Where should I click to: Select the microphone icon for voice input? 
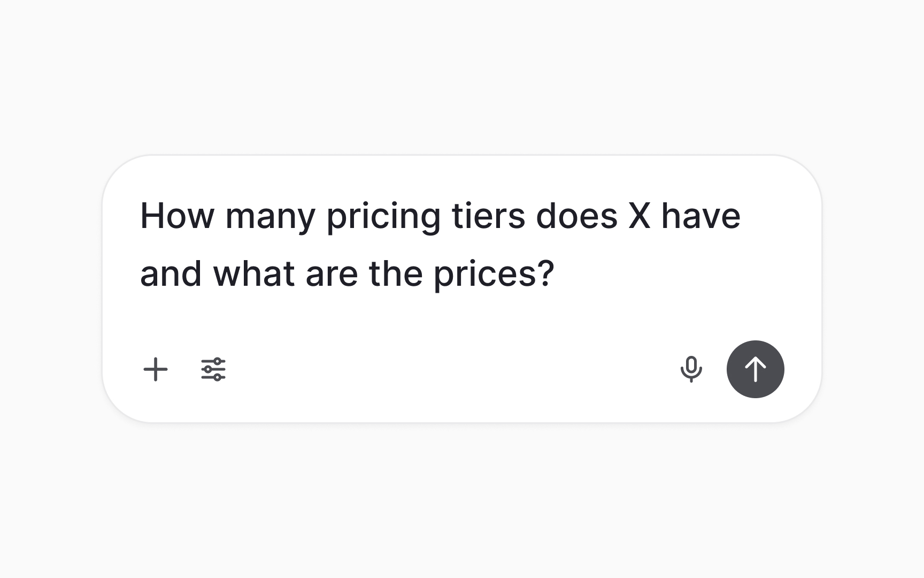point(692,369)
